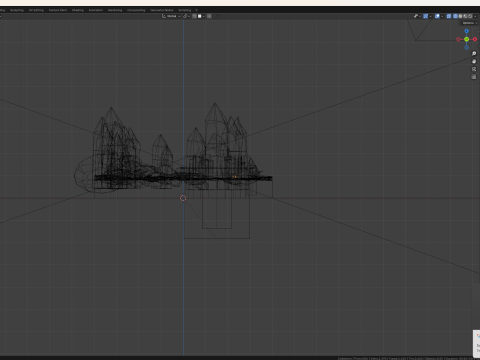This screenshot has height=360, width=480.
Task: Click the negative X axis gizmo circle
Action: coord(459,39)
